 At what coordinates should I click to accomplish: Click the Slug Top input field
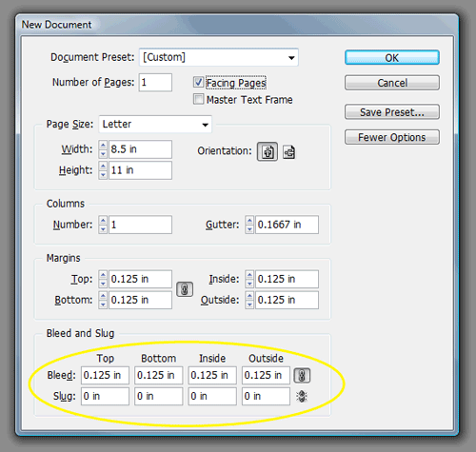coord(105,396)
